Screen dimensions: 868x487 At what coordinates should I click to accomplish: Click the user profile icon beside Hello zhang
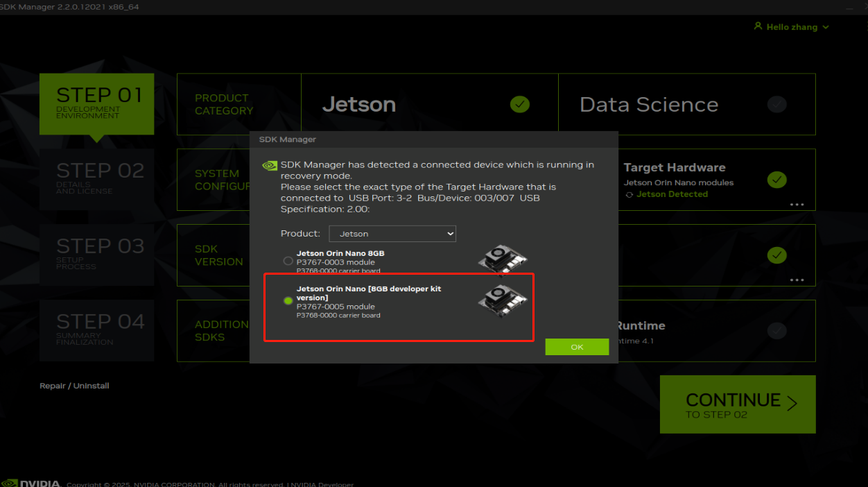tap(758, 26)
